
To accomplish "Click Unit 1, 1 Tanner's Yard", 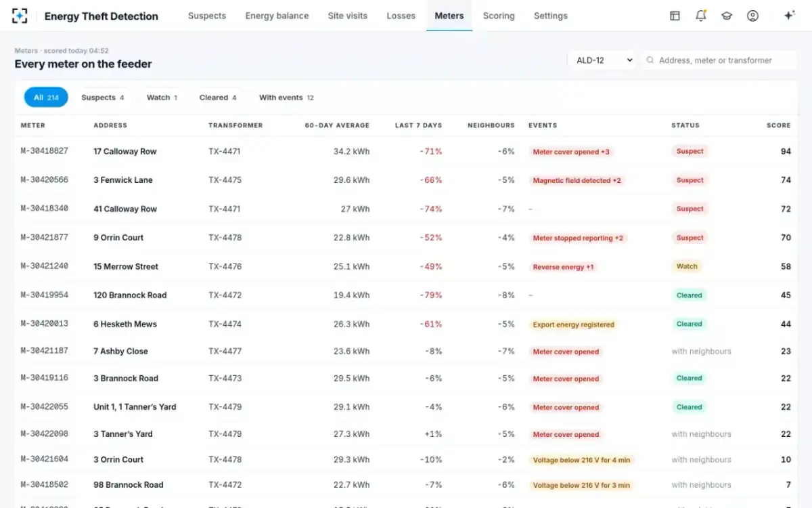I will (135, 407).
